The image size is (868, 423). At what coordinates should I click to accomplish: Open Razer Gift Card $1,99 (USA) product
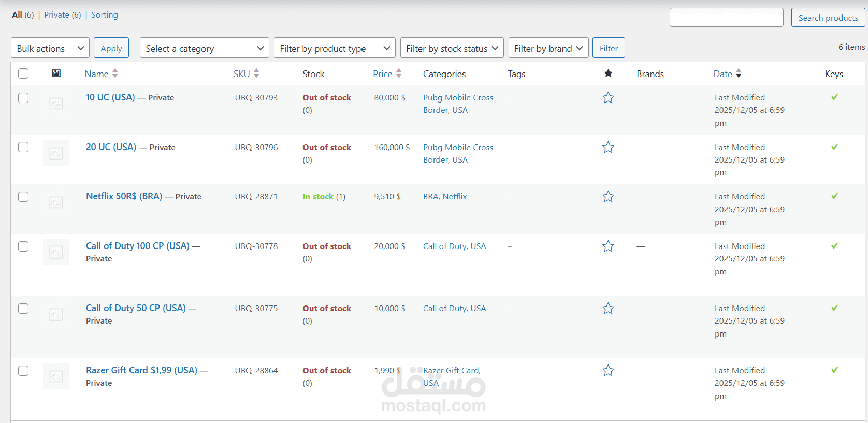141,370
